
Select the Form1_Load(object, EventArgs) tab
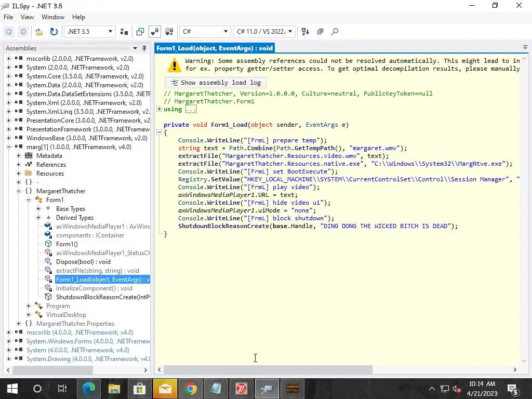pyautogui.click(x=215, y=48)
